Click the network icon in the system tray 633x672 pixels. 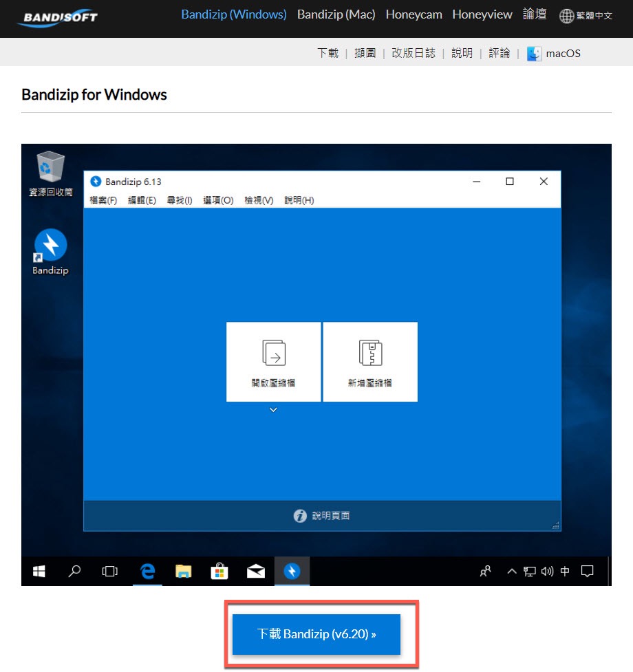click(x=530, y=572)
